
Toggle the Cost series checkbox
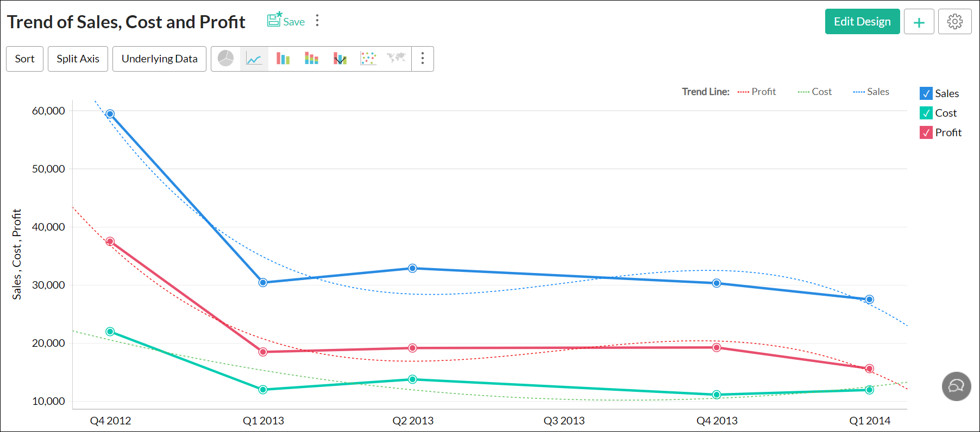[926, 113]
